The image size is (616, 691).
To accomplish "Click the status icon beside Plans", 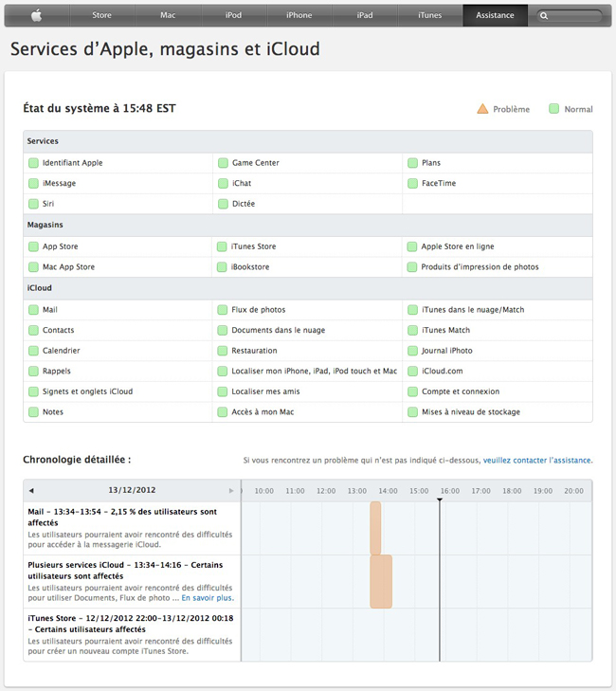I will click(x=412, y=163).
